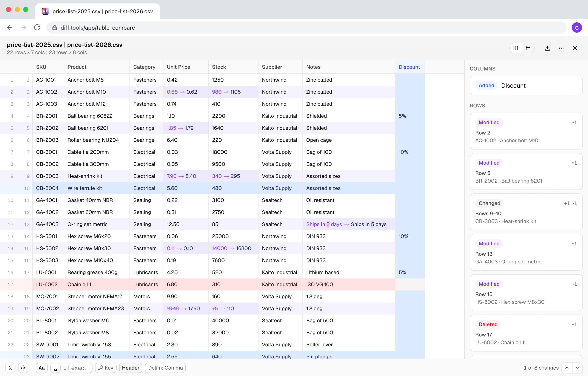Image resolution: width=588 pixels, height=376 pixels.
Task: Jump to the previous change with up chevron
Action: pos(567,368)
